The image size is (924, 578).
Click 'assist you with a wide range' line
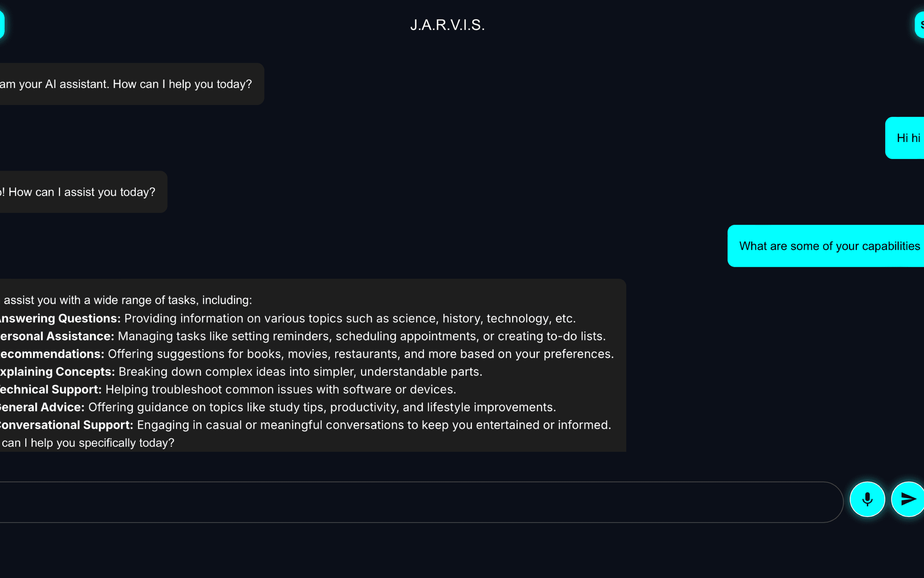[126, 301]
